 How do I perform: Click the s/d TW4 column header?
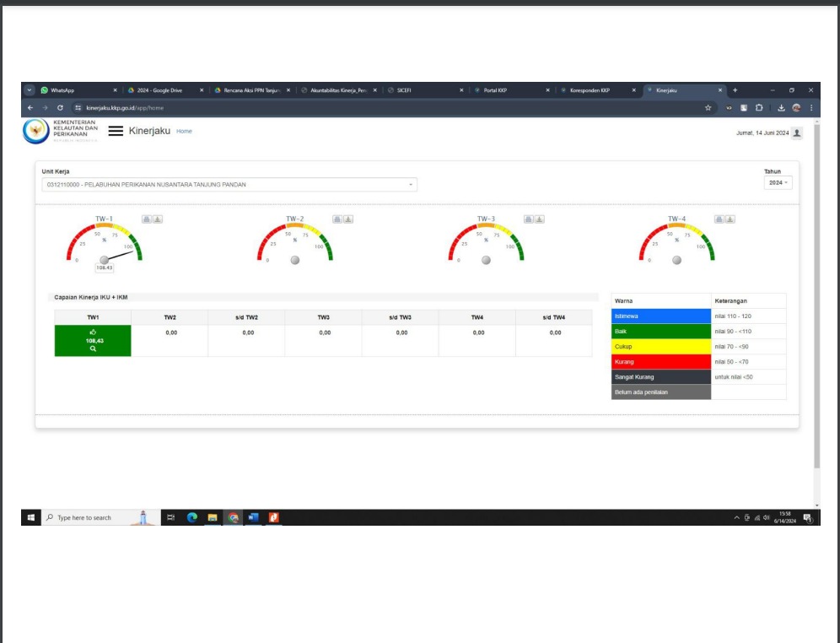tap(554, 317)
